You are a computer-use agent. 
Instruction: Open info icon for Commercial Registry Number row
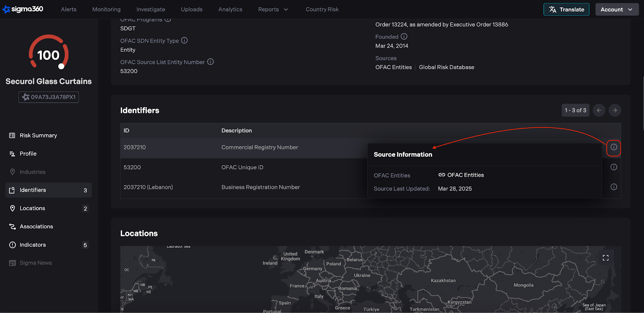click(x=613, y=147)
